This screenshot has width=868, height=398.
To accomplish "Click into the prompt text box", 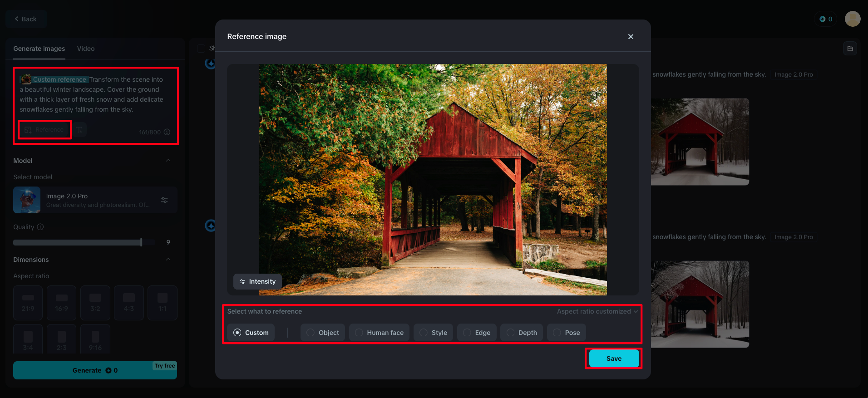I will [x=96, y=94].
